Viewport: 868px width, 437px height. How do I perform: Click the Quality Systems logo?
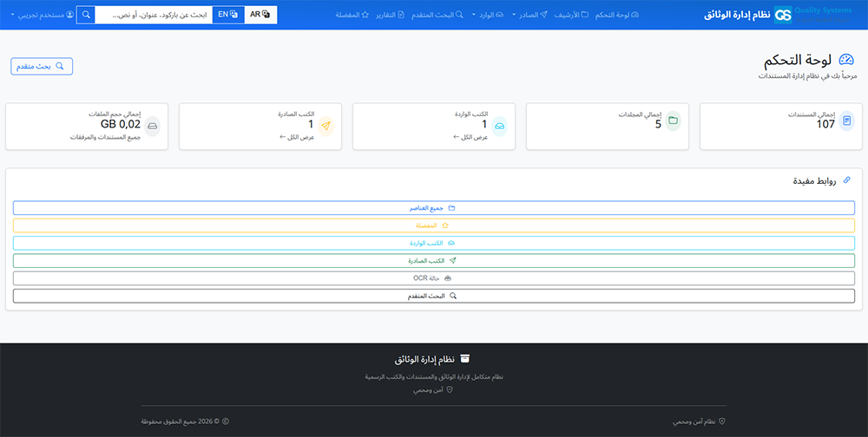pyautogui.click(x=812, y=15)
